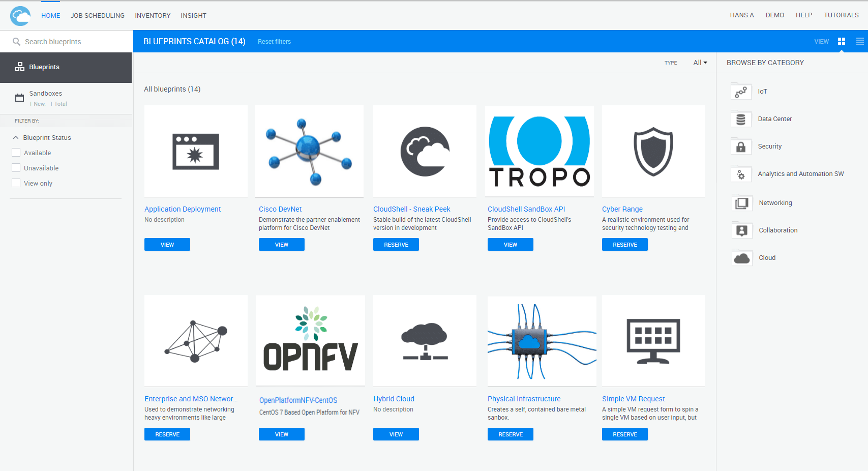Open Cyber Range shield image
Image resolution: width=868 pixels, height=471 pixels.
653,151
